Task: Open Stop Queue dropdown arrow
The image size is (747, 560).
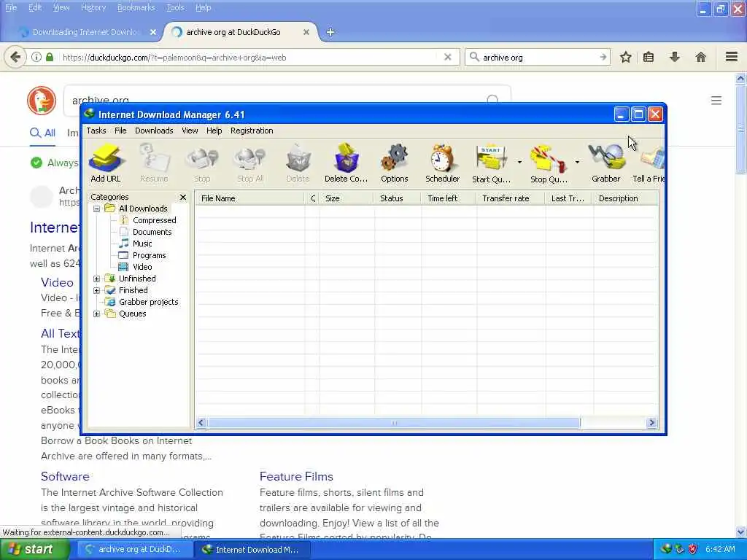Action: pos(577,163)
